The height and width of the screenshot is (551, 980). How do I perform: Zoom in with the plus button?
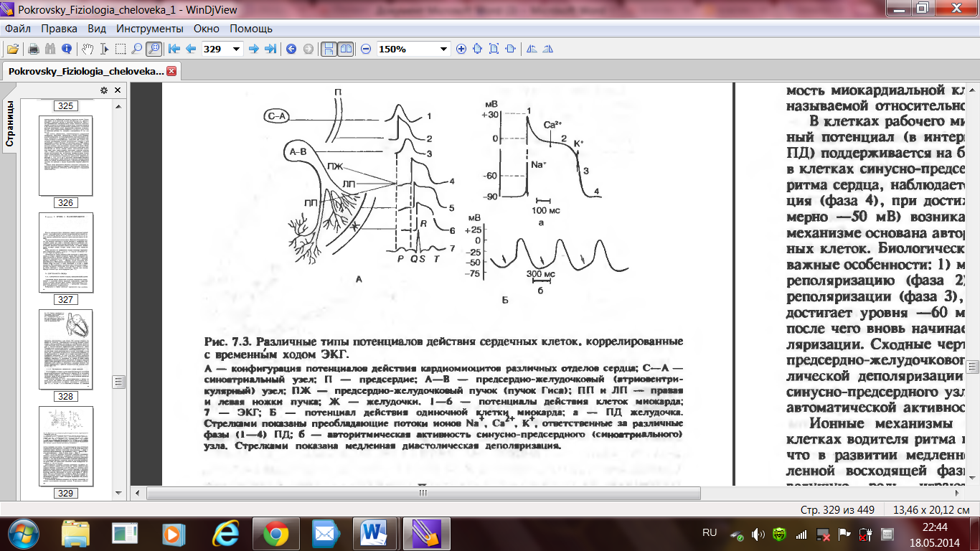tap(461, 49)
